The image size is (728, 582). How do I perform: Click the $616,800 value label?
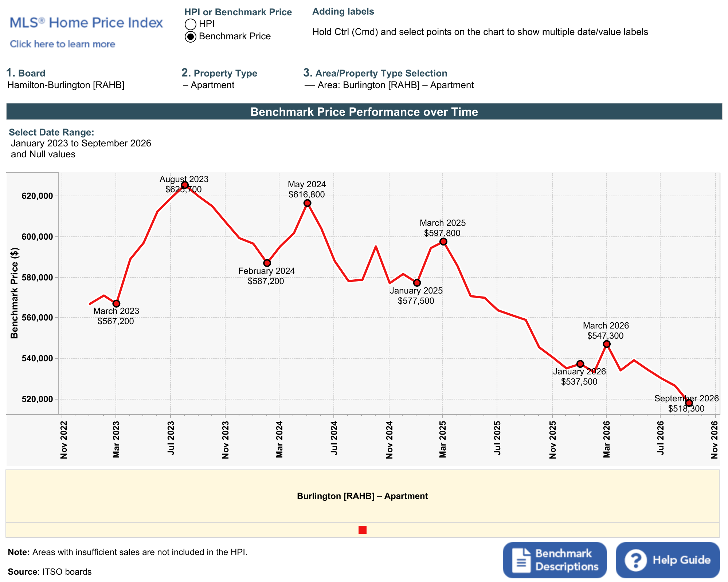(306, 194)
